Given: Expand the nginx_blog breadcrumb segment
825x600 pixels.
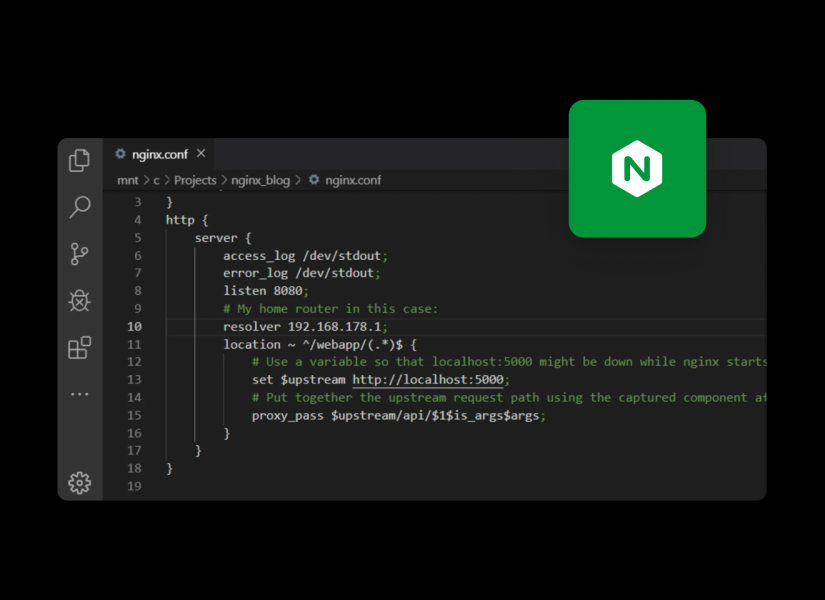Looking at the screenshot, I should [260, 180].
